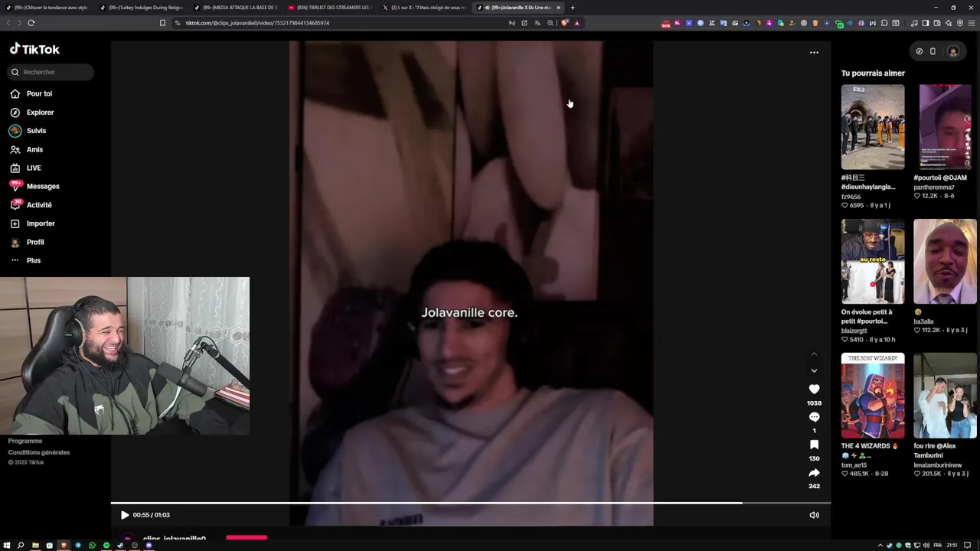The width and height of the screenshot is (980, 551).
Task: Open the Windows Start menu
Action: point(7,546)
